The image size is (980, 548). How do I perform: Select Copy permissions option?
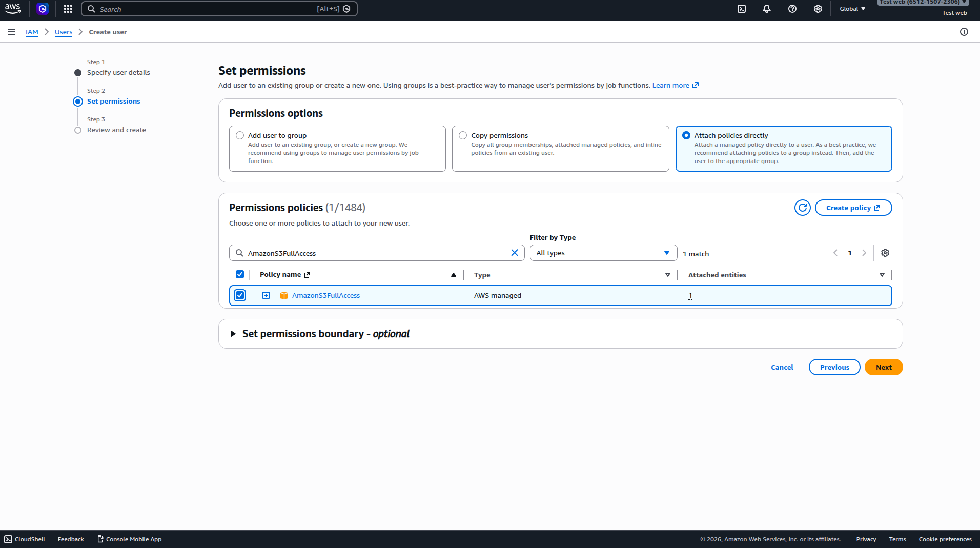click(463, 135)
